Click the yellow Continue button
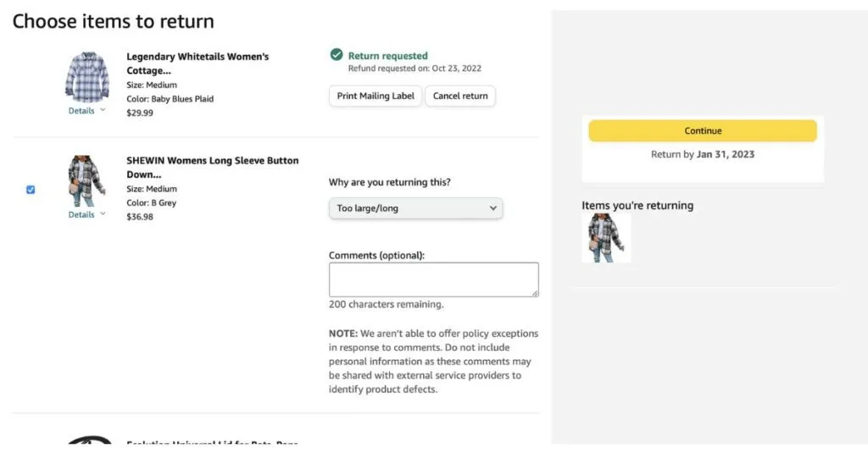This screenshot has width=868, height=454. (x=703, y=131)
